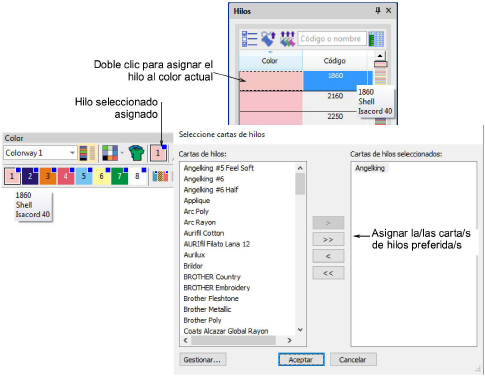The height and width of the screenshot is (388, 485).
Task: Select Angelking #5 Feel Soft chart
Action: coord(219,168)
